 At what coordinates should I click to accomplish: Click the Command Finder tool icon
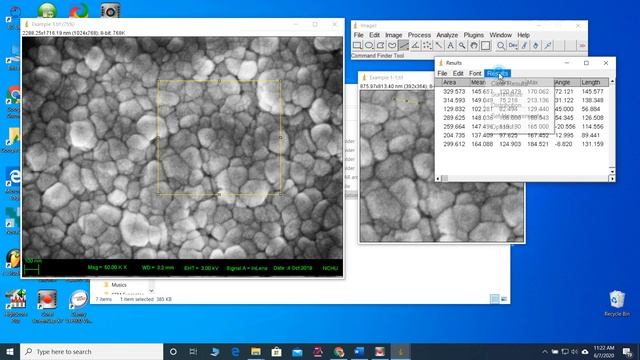click(x=500, y=45)
